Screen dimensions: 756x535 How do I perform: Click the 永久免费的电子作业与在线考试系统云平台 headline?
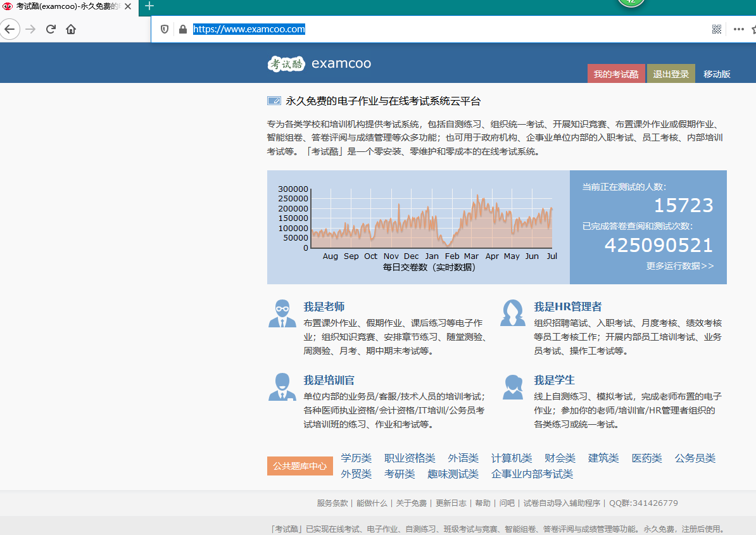pyautogui.click(x=383, y=101)
